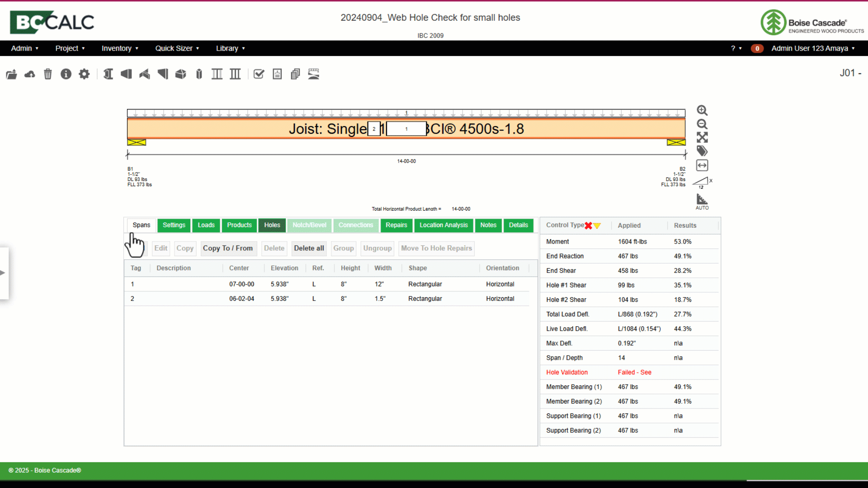Screen dimensions: 868x488
Task: Expand the collapsed left side panel arrow
Action: pyautogui.click(x=3, y=272)
